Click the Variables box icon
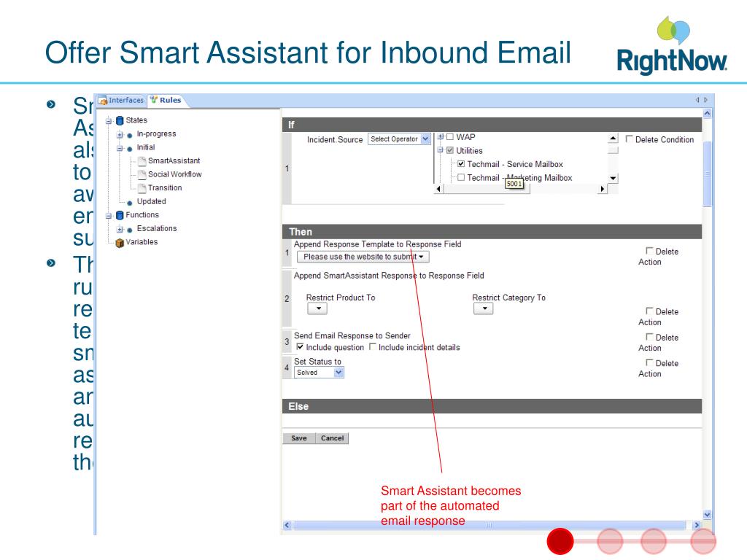The height and width of the screenshot is (560, 747). (x=120, y=242)
